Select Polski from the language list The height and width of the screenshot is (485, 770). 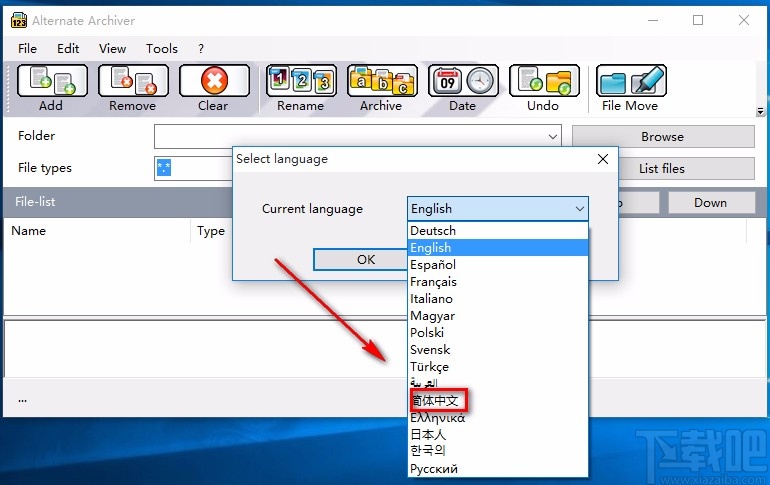pyautogui.click(x=498, y=332)
